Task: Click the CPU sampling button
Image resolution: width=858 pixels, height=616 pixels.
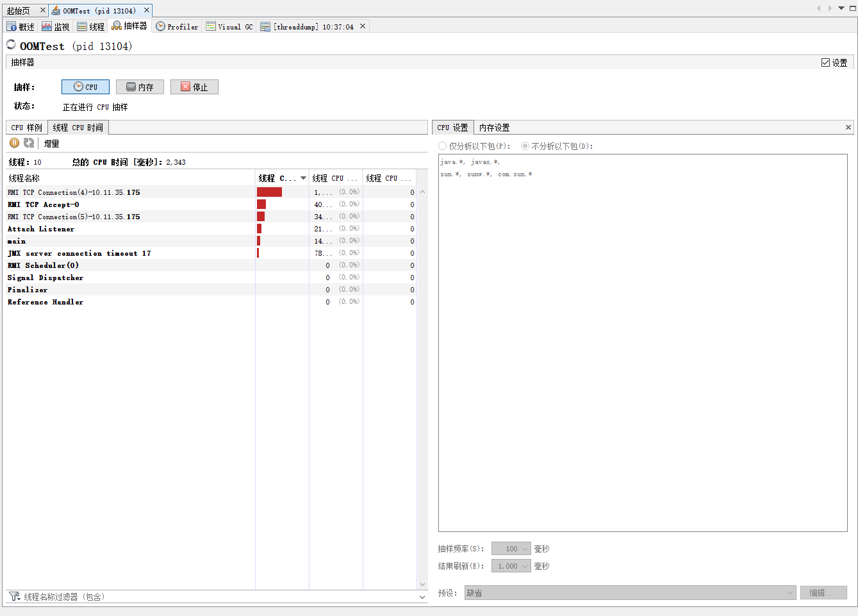Action: click(85, 87)
